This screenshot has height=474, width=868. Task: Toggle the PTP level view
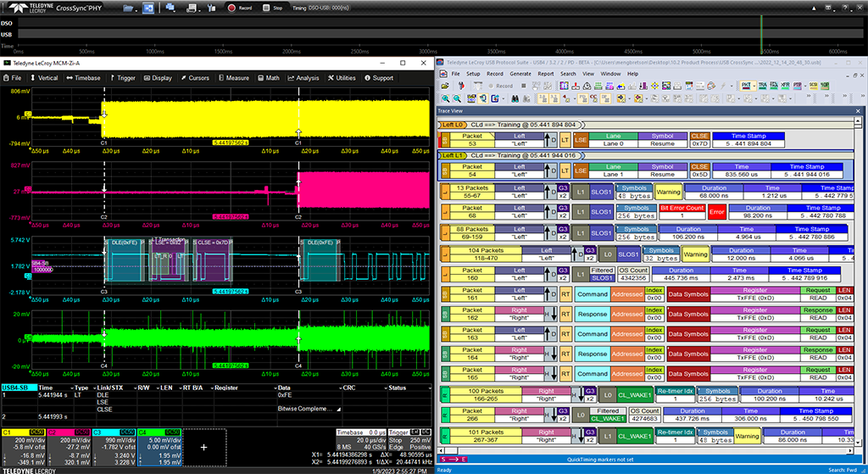point(797,86)
